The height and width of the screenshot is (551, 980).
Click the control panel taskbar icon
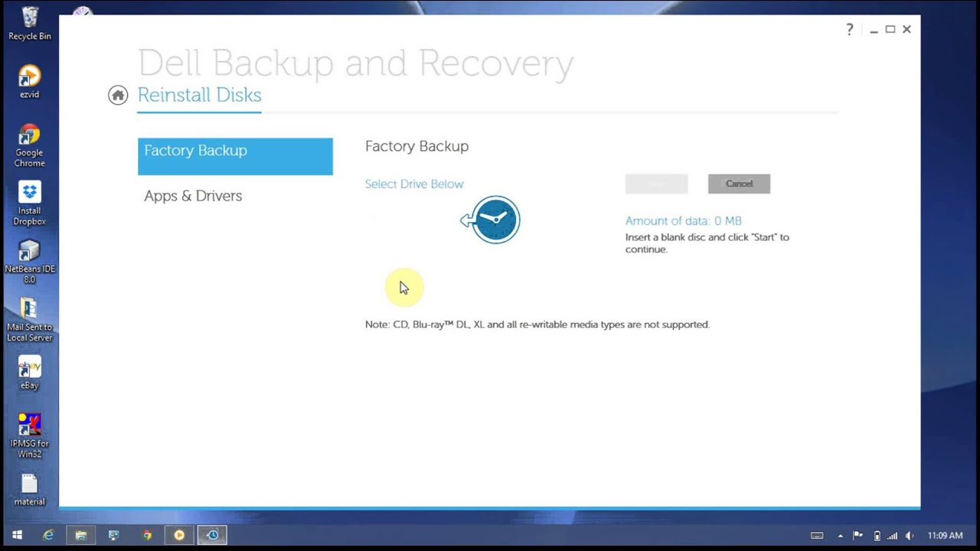[x=113, y=535]
